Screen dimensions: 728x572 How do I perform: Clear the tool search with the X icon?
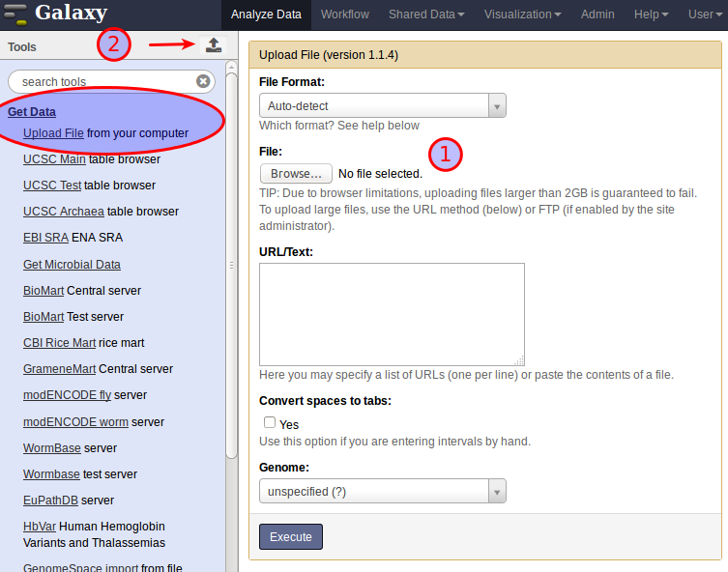click(203, 81)
